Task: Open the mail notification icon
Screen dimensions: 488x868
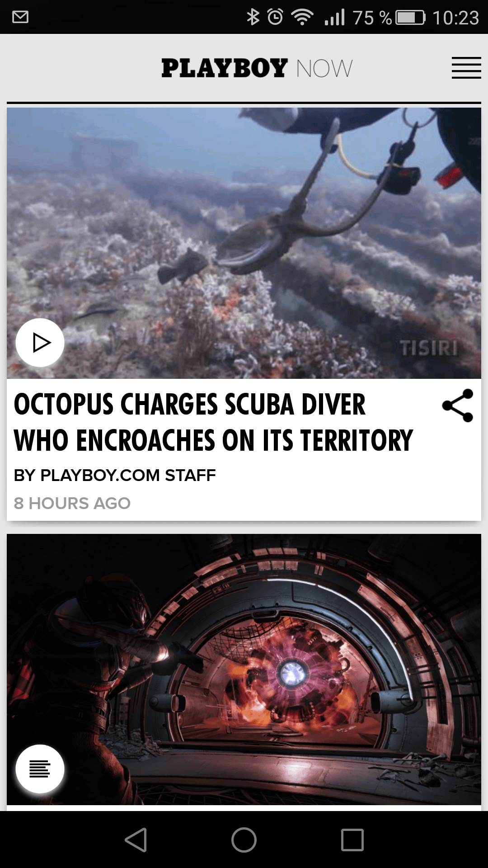Action: click(x=20, y=17)
